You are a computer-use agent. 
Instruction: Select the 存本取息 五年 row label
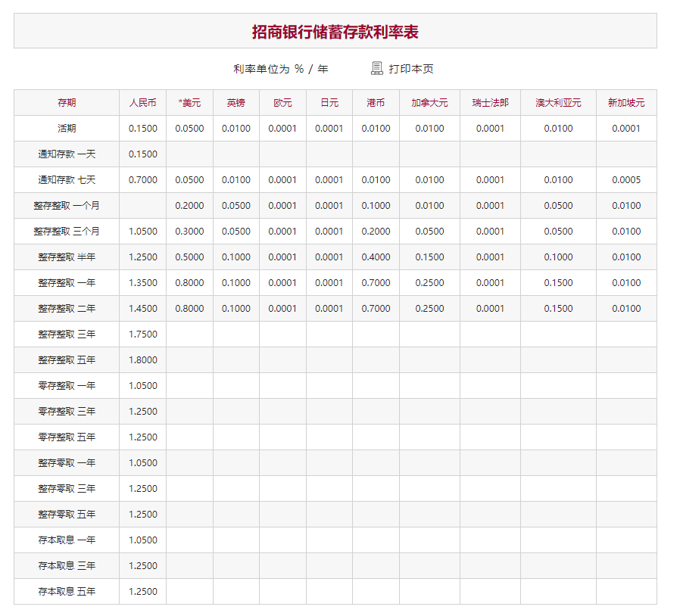coord(67,591)
